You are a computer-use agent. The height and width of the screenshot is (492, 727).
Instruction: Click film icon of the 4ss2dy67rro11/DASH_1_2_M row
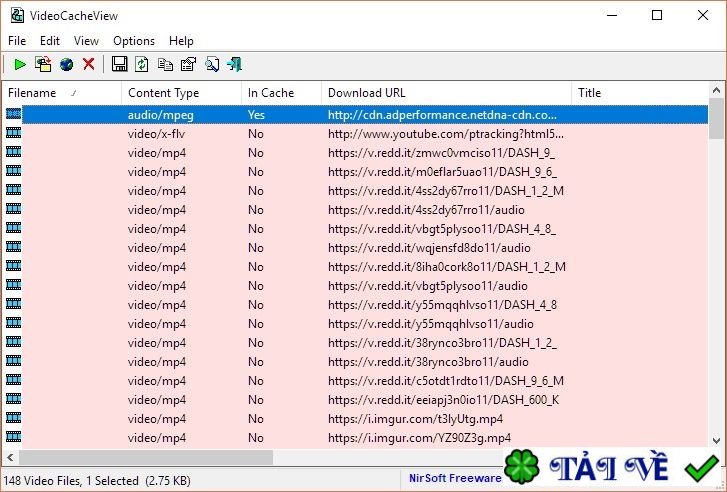13,190
